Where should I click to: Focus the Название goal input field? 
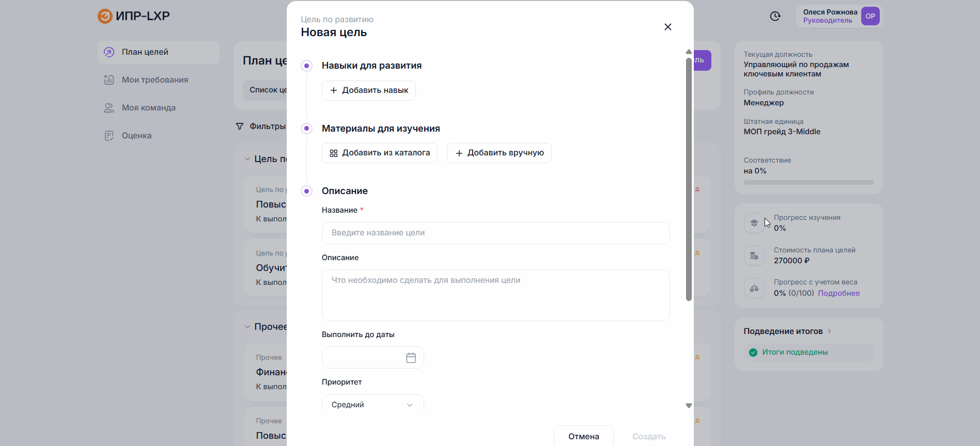(x=495, y=233)
